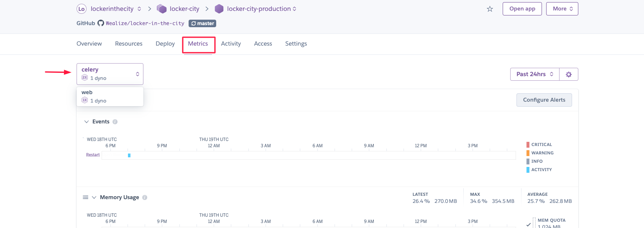Click the Configure Alerts button
Screen dimensions: 644x228
coord(544,100)
